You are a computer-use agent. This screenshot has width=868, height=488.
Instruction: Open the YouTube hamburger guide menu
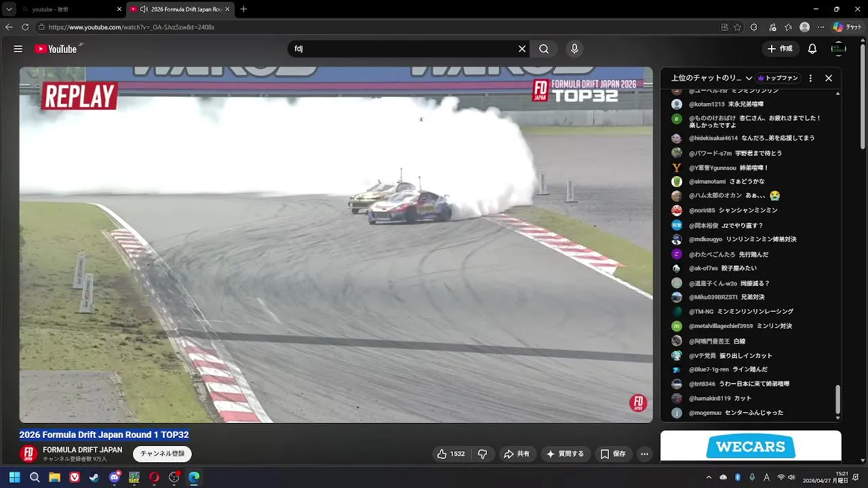point(18,49)
